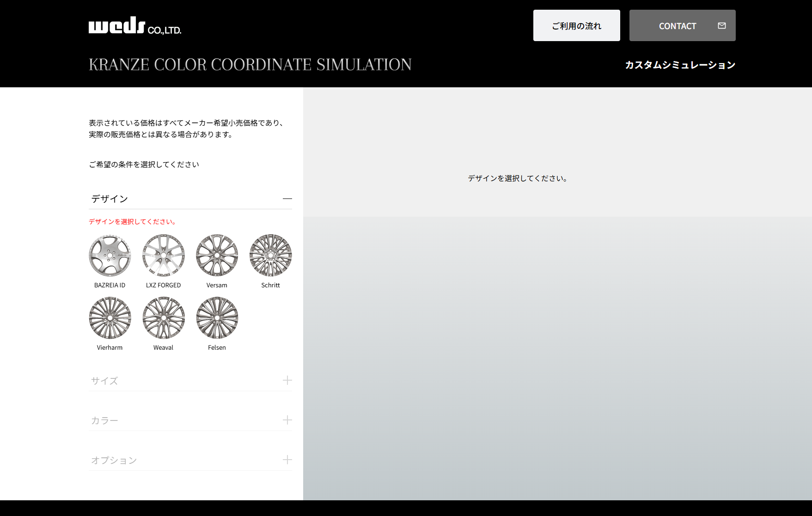Expand the カラー section plus icon
The height and width of the screenshot is (516, 812).
[x=287, y=420]
